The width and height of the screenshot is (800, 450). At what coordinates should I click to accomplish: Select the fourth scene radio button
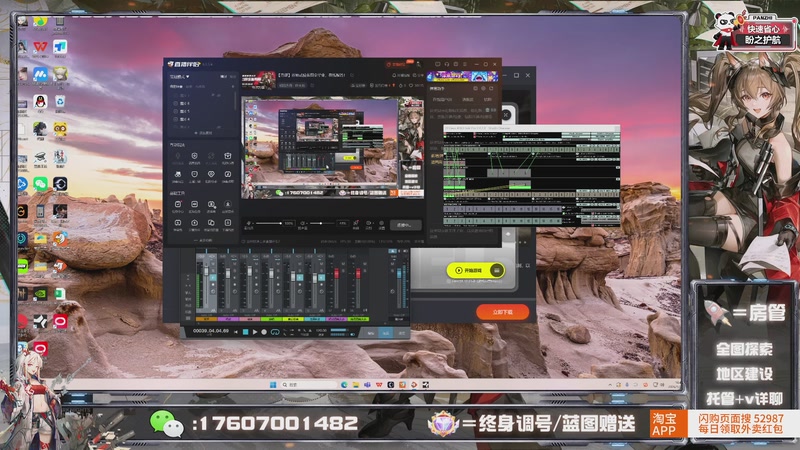tap(176, 119)
